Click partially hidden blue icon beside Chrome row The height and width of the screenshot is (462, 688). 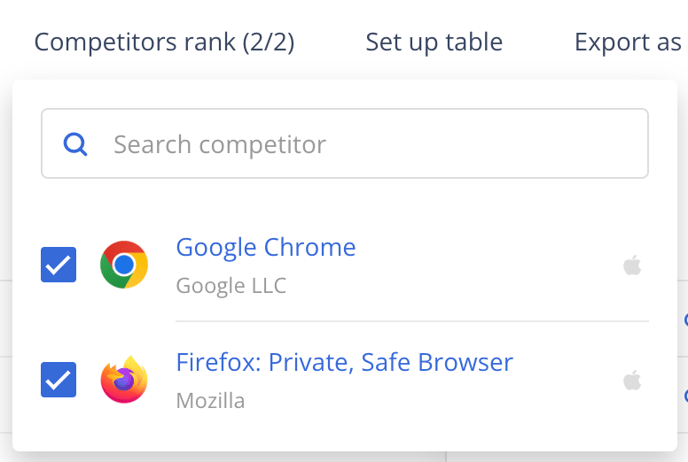686,319
